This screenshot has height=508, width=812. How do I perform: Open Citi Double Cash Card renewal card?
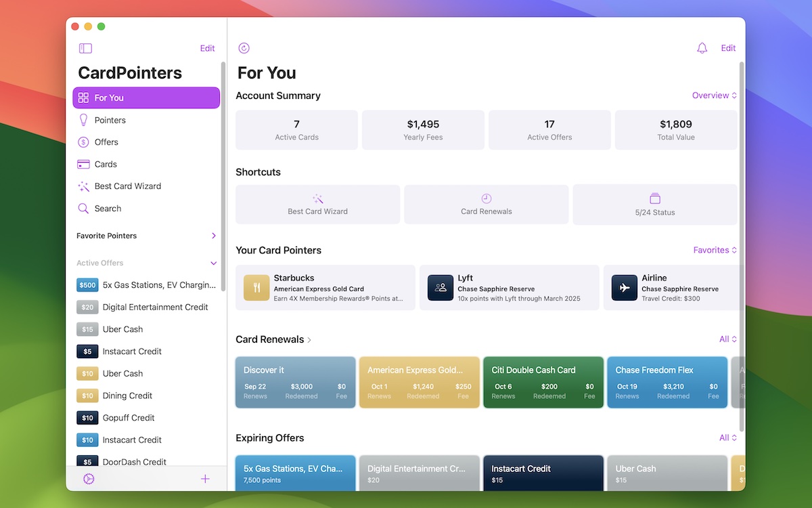pyautogui.click(x=543, y=383)
